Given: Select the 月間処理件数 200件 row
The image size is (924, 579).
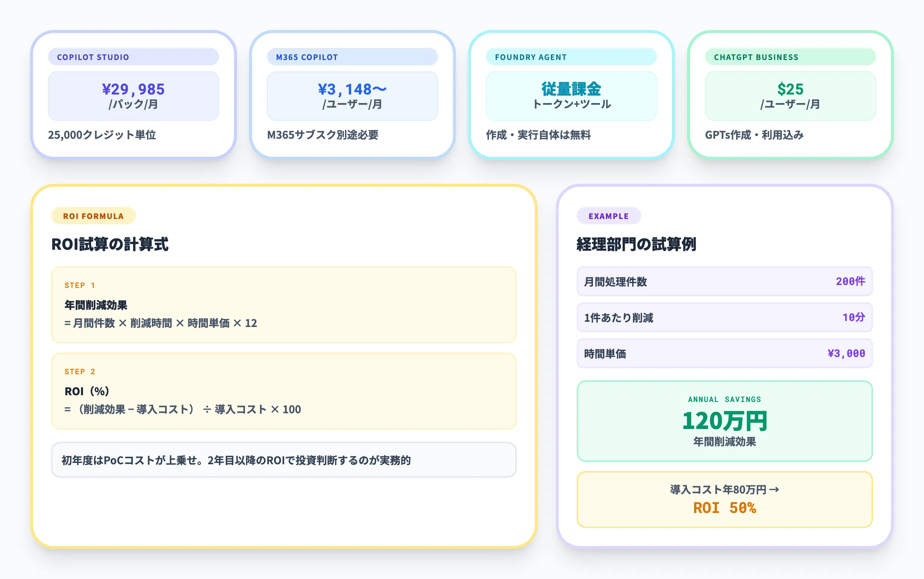Looking at the screenshot, I should coord(725,282).
